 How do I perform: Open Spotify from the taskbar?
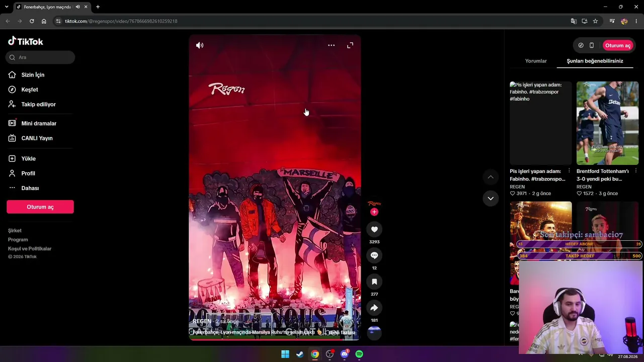tap(359, 354)
